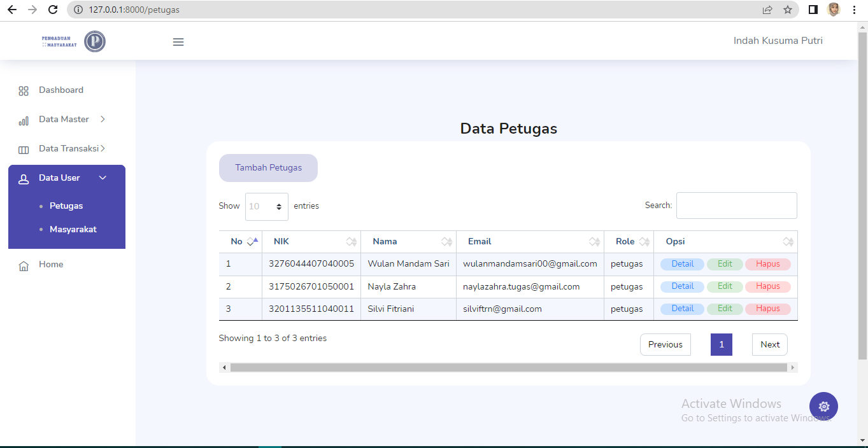Select Petugas submenu item
Screen dimensions: 868x448
(66, 206)
